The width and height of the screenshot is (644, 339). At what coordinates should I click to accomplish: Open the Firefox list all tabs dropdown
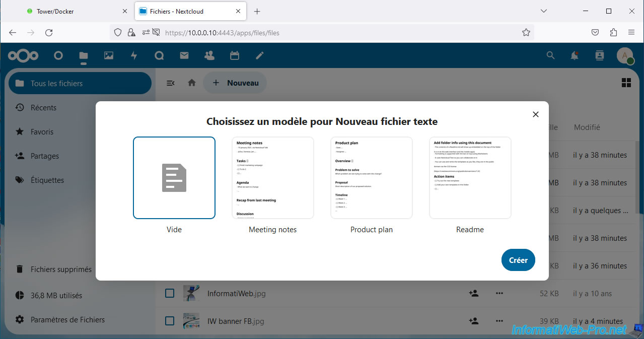[x=544, y=11]
